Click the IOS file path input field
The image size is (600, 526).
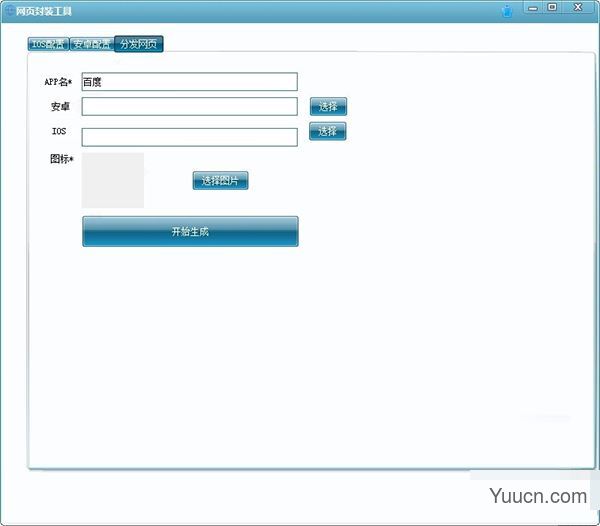point(189,137)
